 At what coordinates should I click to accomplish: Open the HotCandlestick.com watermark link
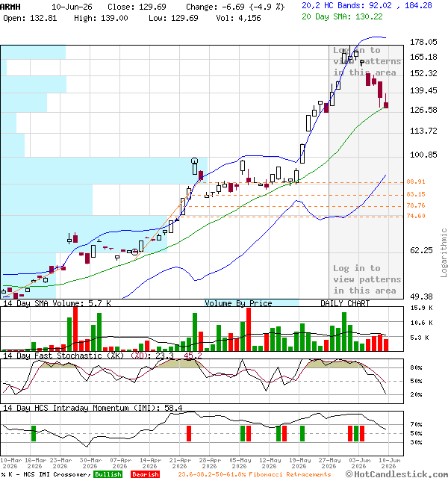click(x=396, y=474)
